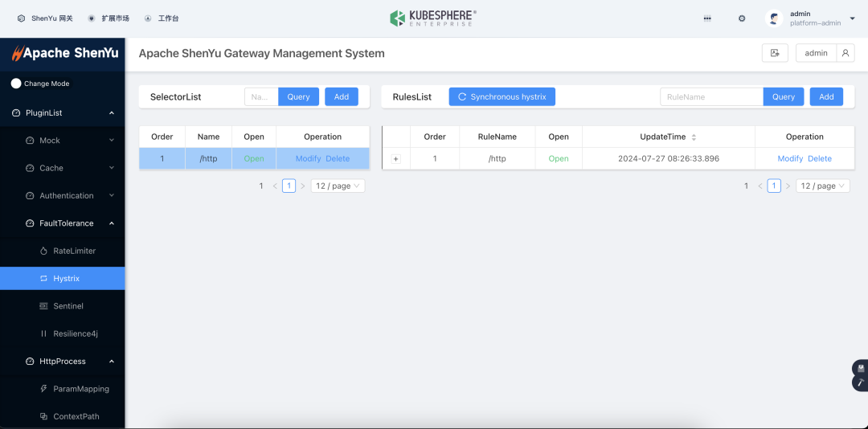This screenshot has width=868, height=429.
Task: Click the 工作台 icon in top bar
Action: [148, 18]
